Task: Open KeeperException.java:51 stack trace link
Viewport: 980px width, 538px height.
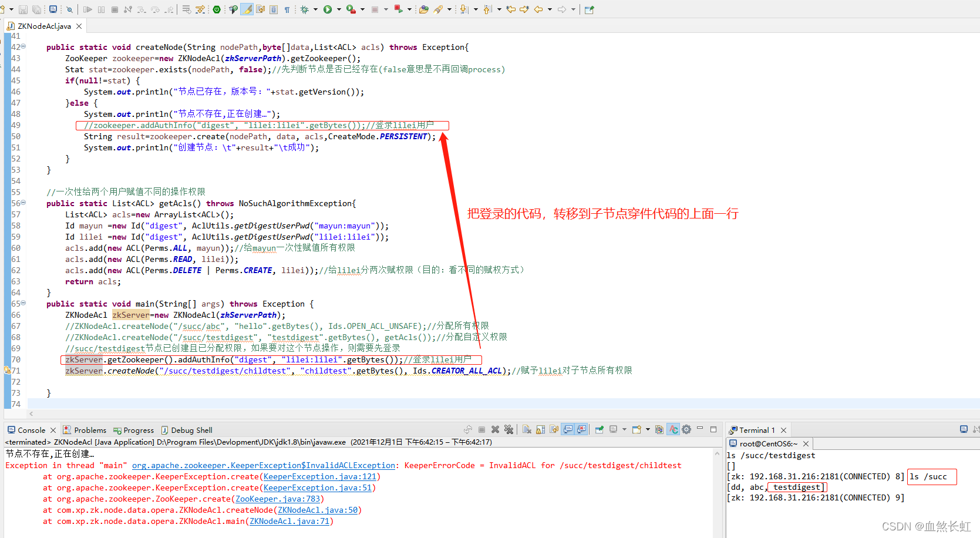Action: 318,487
